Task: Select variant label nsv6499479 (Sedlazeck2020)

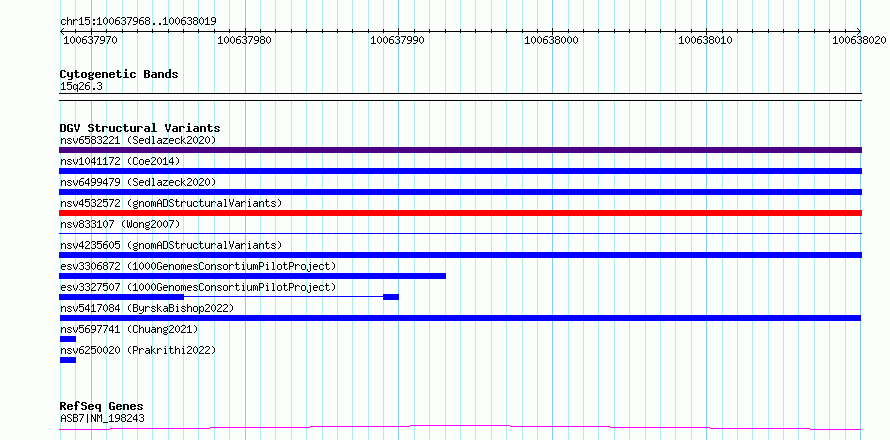Action: 138,182
